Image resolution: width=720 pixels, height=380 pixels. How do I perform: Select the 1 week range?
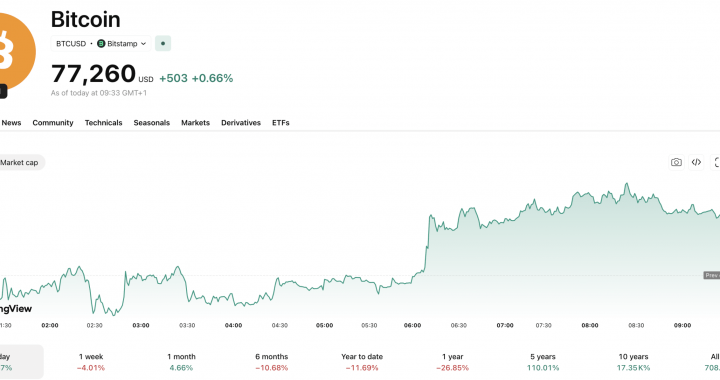click(91, 362)
